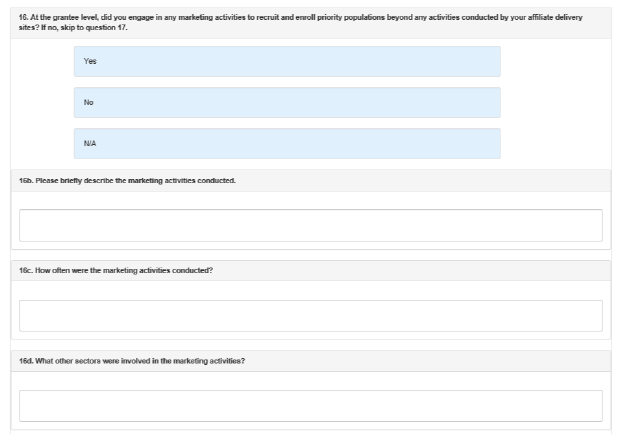Image resolution: width=624 pixels, height=441 pixels.
Task: Pick the N/A response option
Action: click(287, 143)
